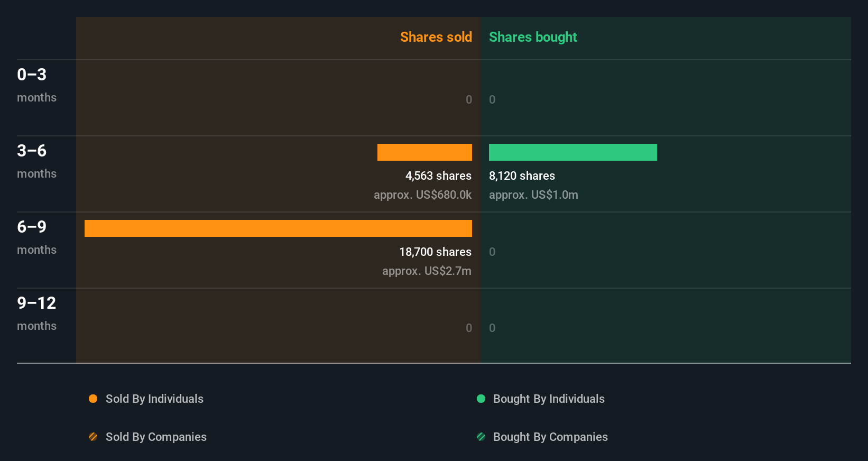This screenshot has width=868, height=461.
Task: Click the orange 4,563 shares sold bar
Action: point(424,152)
